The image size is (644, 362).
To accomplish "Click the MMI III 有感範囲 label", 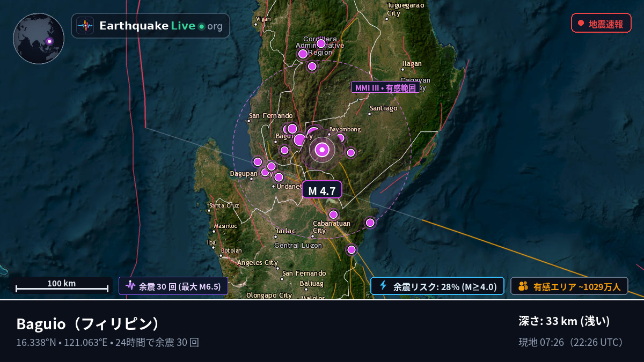I will pos(385,87).
